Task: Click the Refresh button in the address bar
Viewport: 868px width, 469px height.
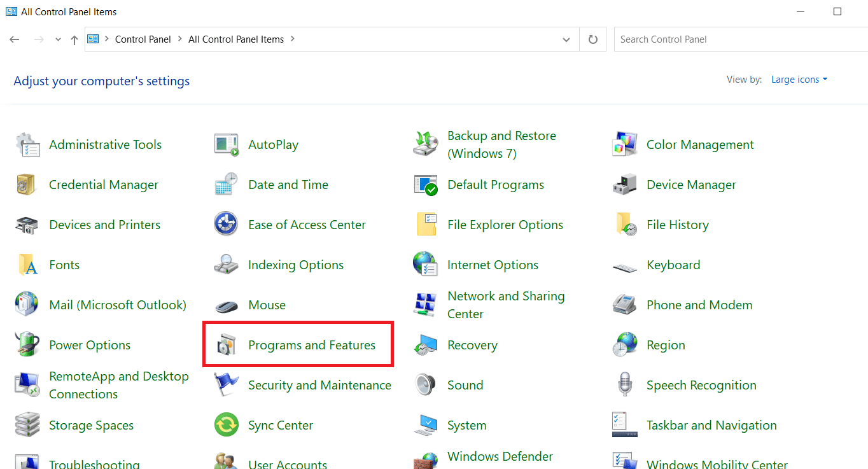Action: pos(592,39)
